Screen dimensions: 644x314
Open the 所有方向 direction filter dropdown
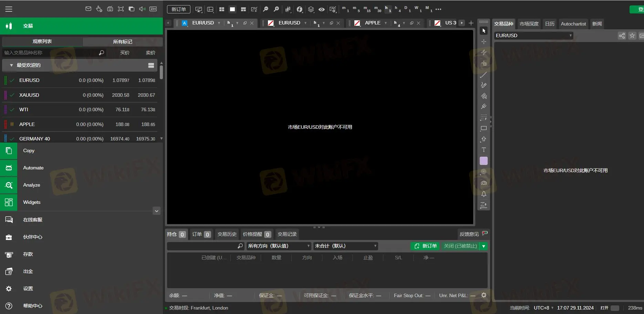pyautogui.click(x=279, y=246)
